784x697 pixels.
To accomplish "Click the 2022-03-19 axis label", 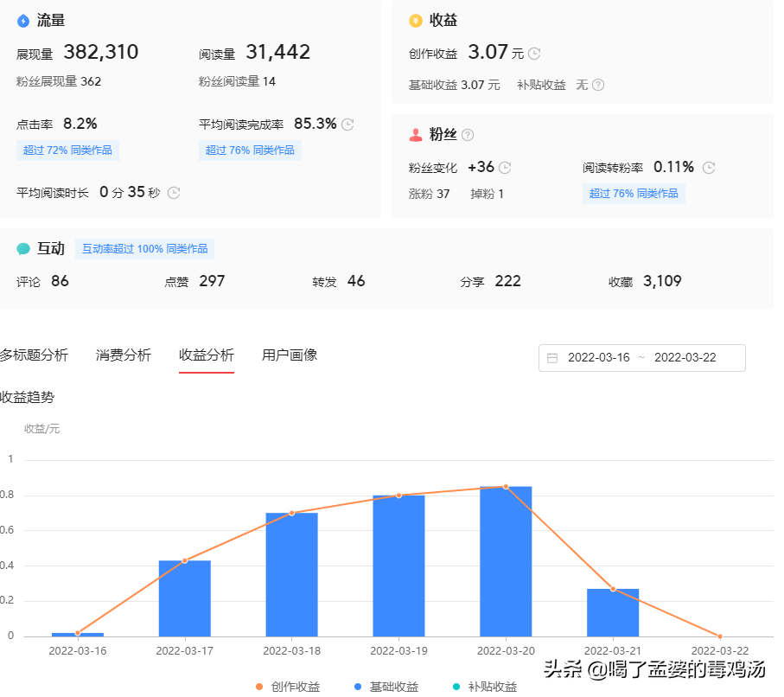I will (x=398, y=651).
